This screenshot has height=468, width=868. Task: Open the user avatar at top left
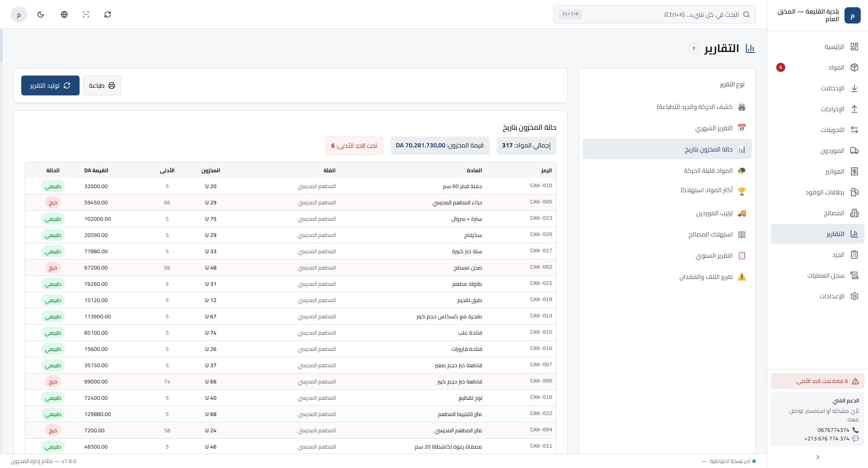(x=19, y=14)
